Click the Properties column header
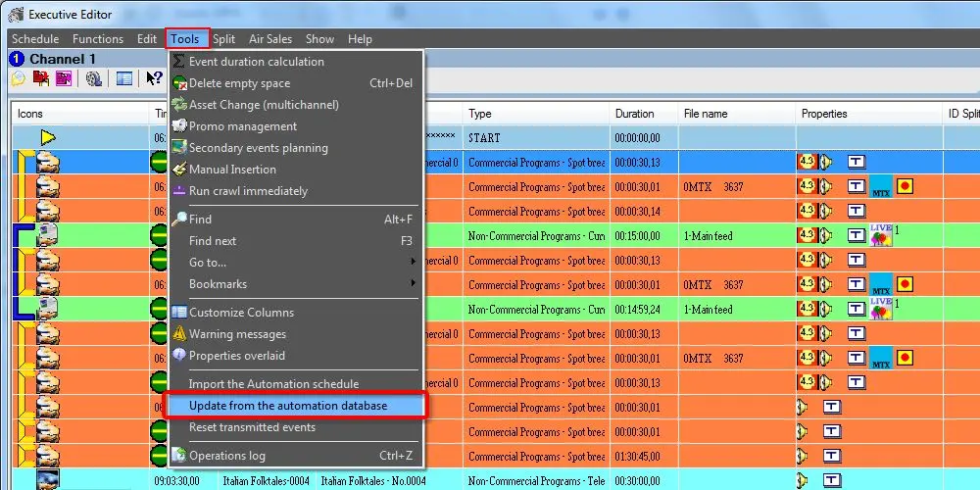 pos(823,114)
